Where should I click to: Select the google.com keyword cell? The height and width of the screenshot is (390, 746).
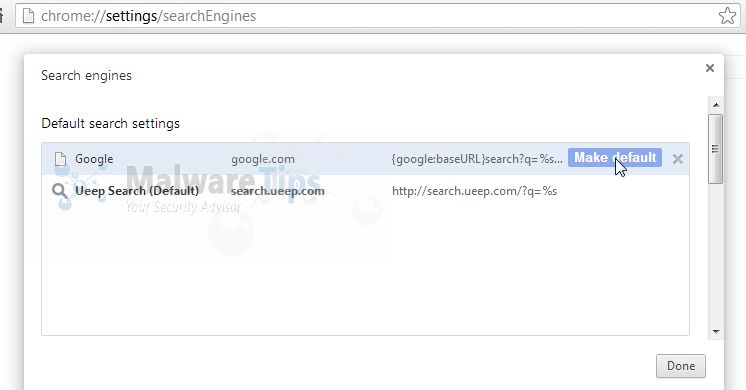point(263,159)
